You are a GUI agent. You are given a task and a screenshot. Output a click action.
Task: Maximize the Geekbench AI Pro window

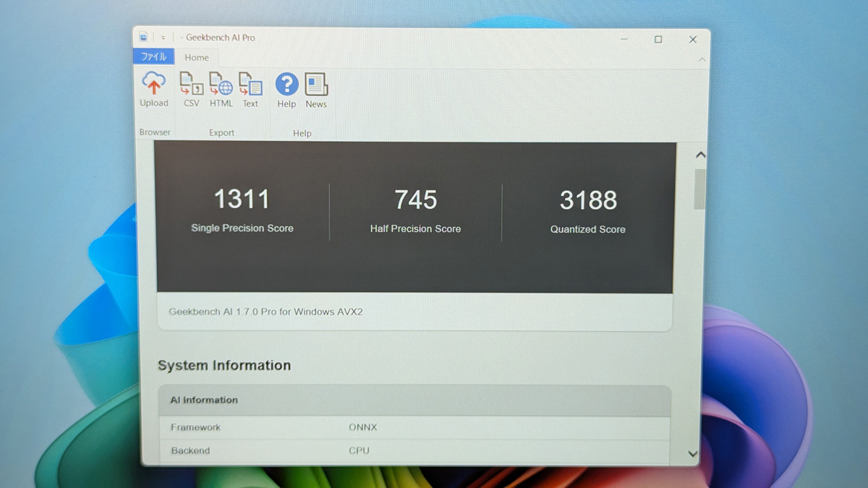658,39
